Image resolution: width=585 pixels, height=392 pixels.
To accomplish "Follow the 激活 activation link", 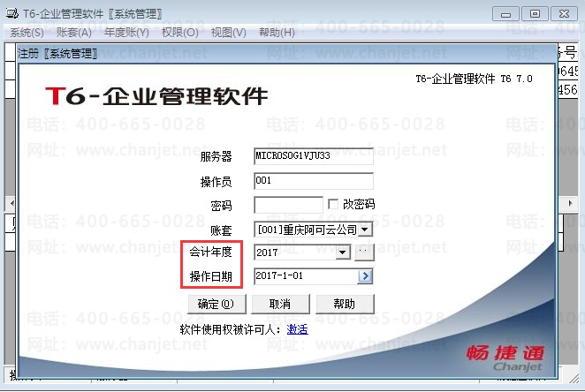I will click(x=297, y=329).
